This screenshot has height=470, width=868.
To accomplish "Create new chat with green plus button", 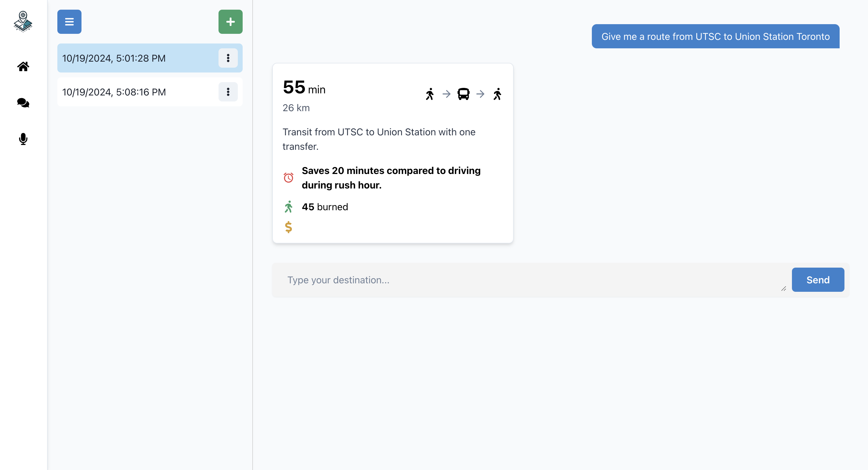I will point(230,22).
